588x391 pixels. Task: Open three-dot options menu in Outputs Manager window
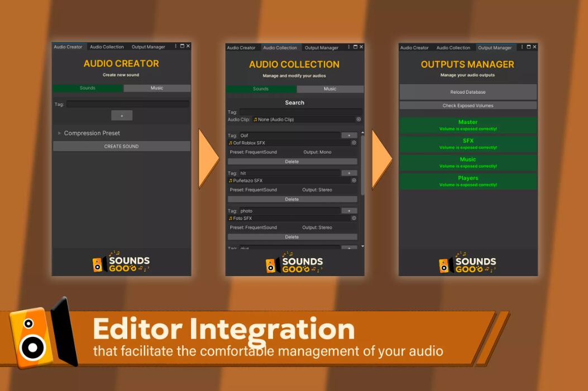coord(522,47)
